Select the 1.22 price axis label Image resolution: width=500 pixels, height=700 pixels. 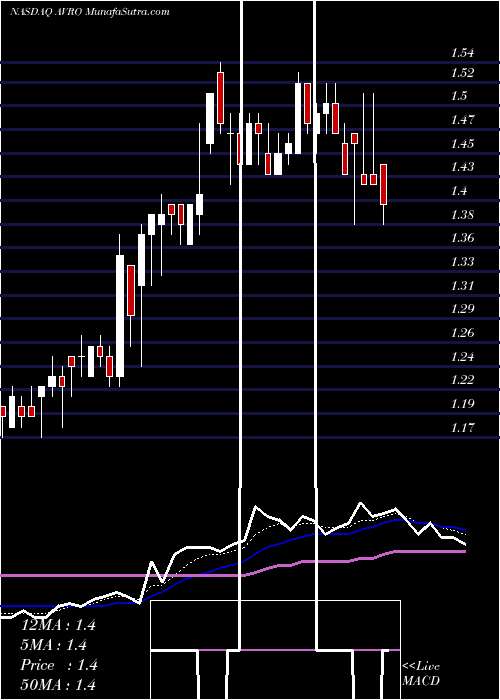tap(462, 379)
